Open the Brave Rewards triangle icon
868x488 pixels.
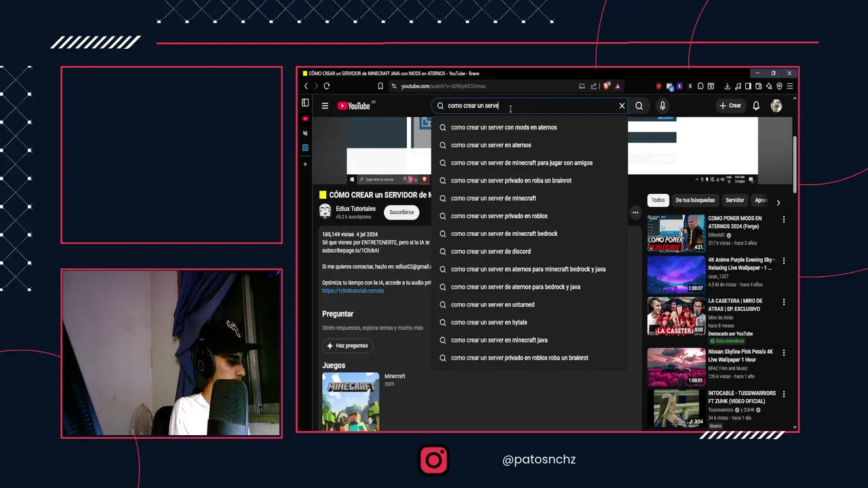pos(618,86)
